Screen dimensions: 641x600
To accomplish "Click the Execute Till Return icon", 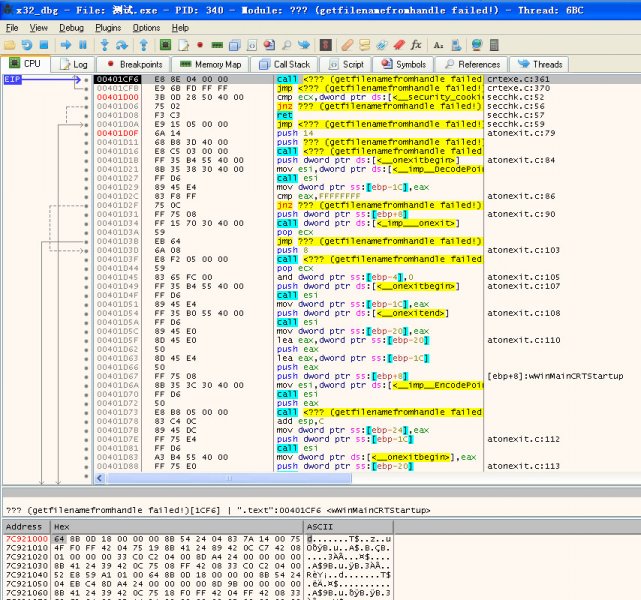I will pyautogui.click(x=143, y=45).
